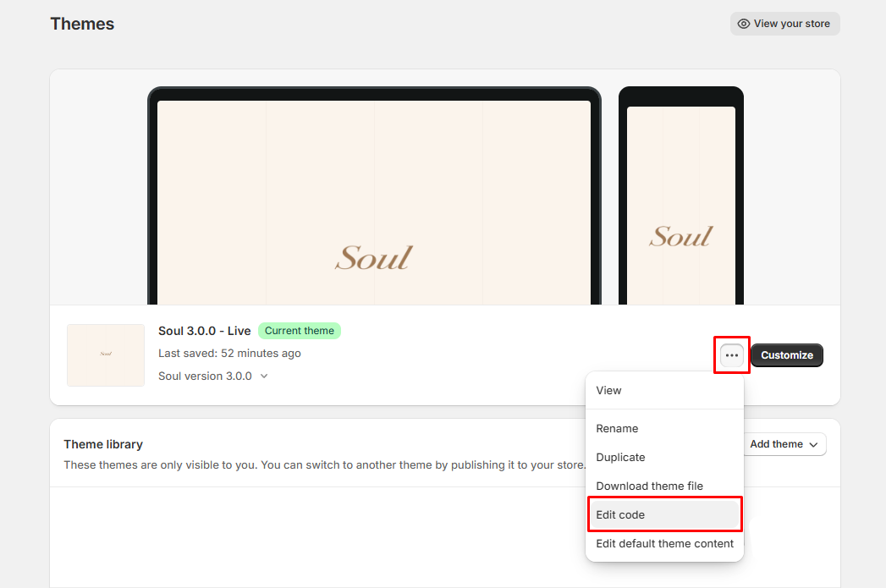
Task: Click the three-dot more actions button
Action: (732, 355)
